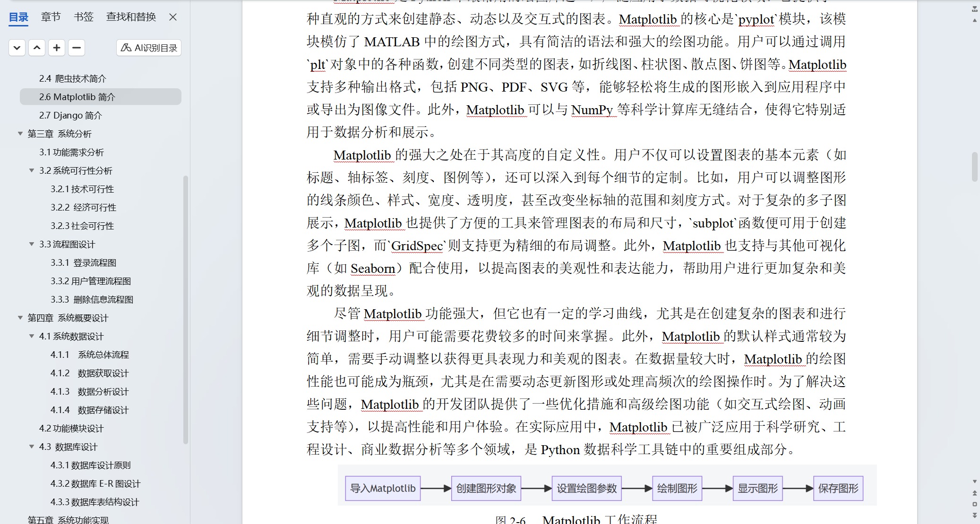Select outline entry 4.1.1 系统总体流程
The image size is (980, 524).
click(90, 355)
